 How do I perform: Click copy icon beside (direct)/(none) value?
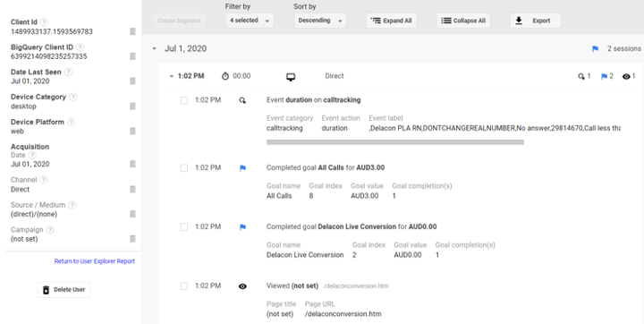[132, 214]
